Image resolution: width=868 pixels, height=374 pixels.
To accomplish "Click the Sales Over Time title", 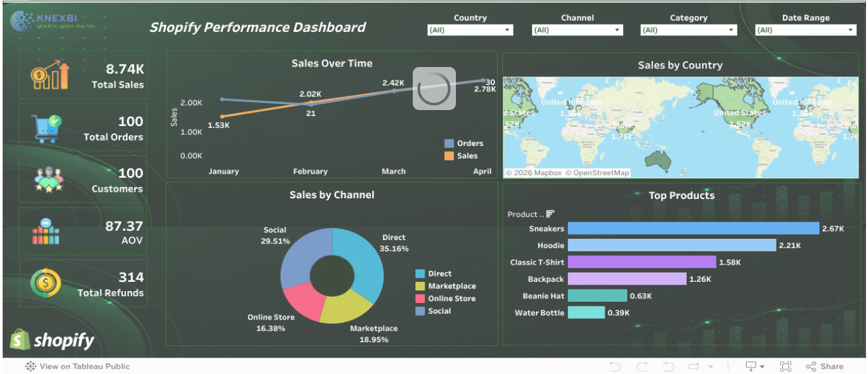I will pos(332,63).
